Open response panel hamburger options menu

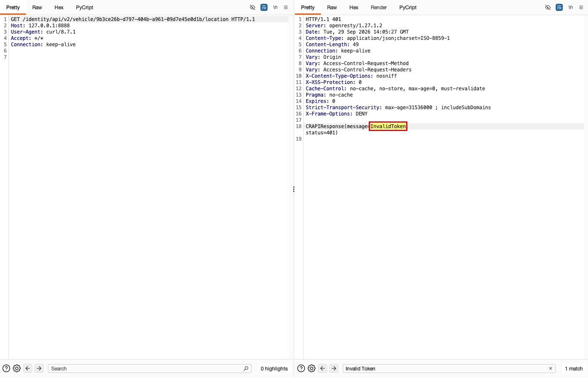click(581, 8)
